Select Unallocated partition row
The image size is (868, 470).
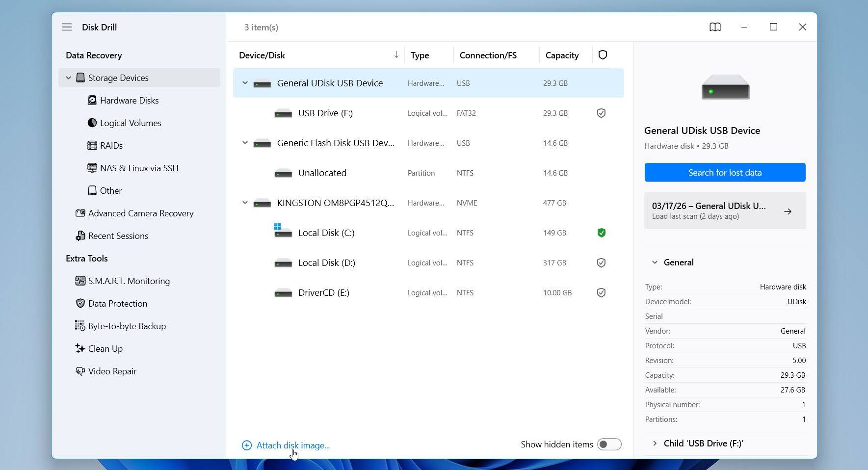428,173
